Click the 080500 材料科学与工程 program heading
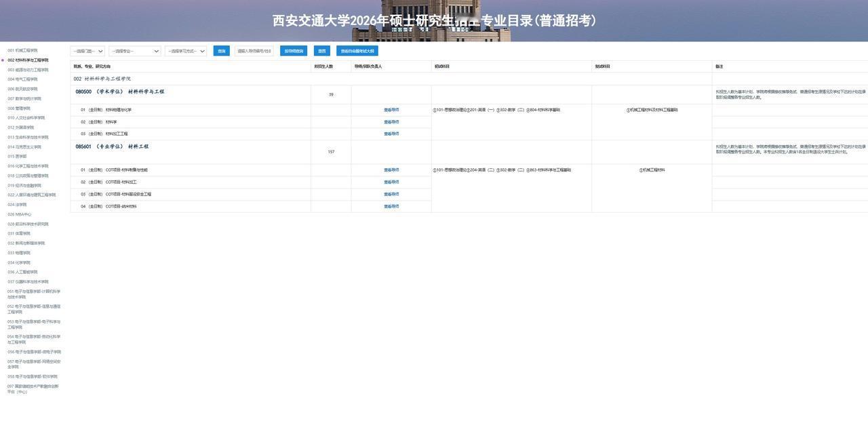 [120, 92]
